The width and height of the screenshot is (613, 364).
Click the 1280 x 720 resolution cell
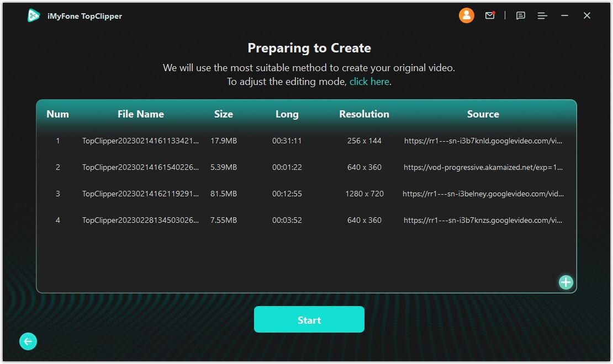[364, 194]
